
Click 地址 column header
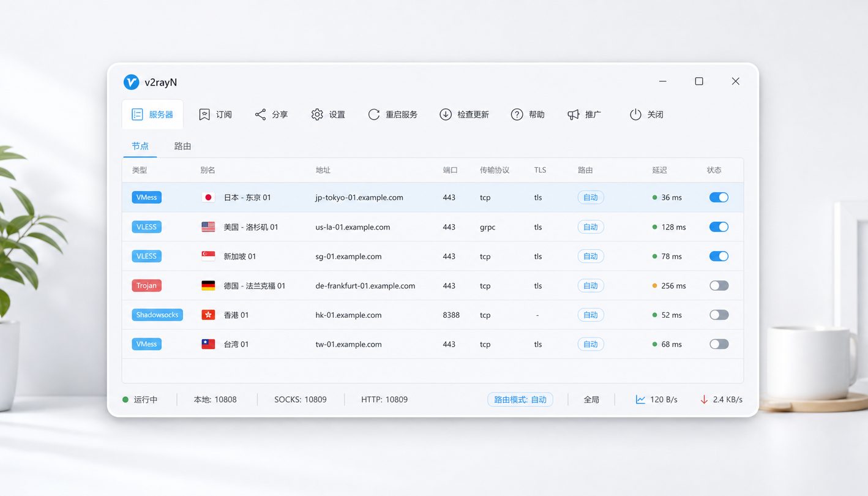click(x=323, y=170)
